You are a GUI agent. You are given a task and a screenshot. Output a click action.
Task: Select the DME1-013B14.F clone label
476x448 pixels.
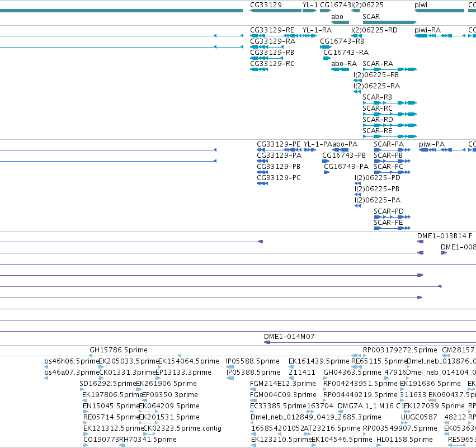point(445,236)
